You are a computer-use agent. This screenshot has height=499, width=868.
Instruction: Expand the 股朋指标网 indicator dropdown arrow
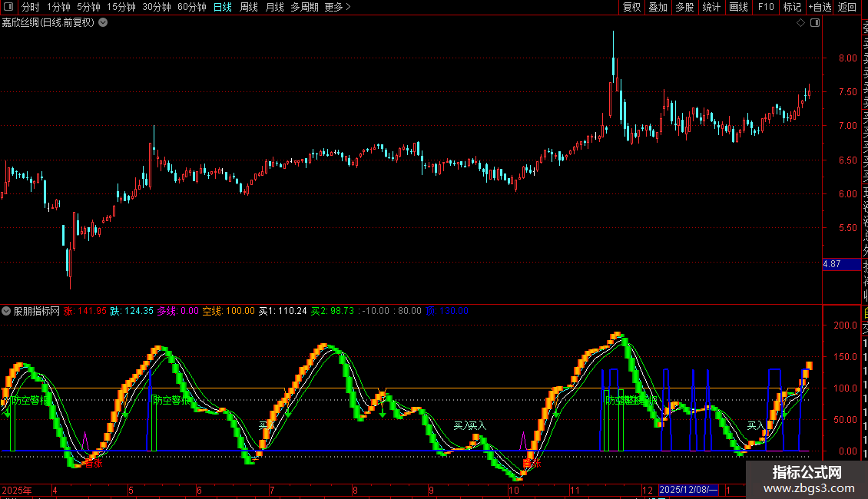7,311
